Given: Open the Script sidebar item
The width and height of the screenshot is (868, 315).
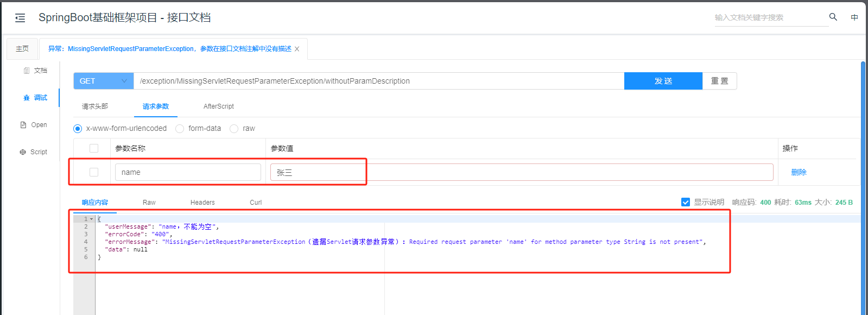Looking at the screenshot, I should pyautogui.click(x=34, y=152).
